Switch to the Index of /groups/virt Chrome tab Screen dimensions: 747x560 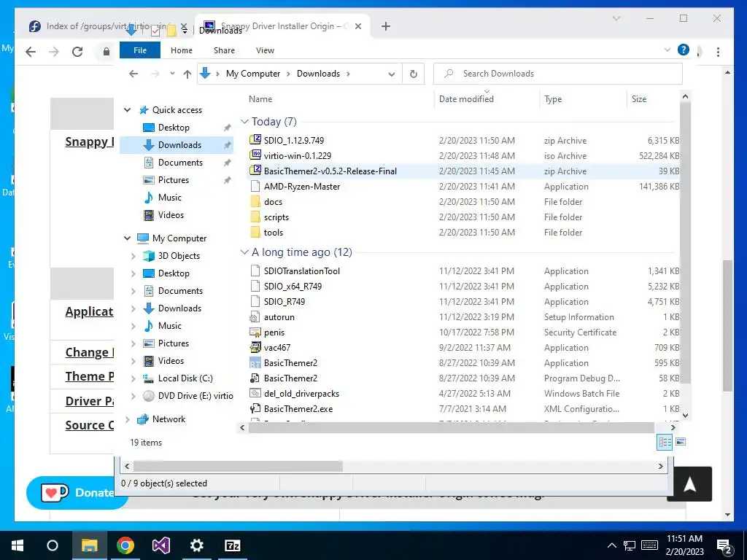coord(107,26)
